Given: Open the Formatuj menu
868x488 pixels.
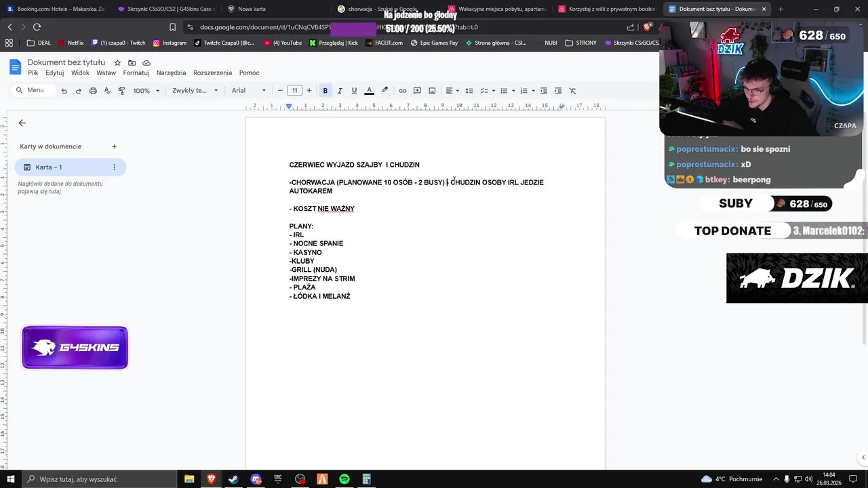Looking at the screenshot, I should point(136,73).
